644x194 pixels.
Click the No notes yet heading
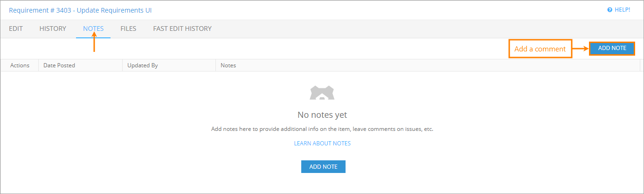322,115
